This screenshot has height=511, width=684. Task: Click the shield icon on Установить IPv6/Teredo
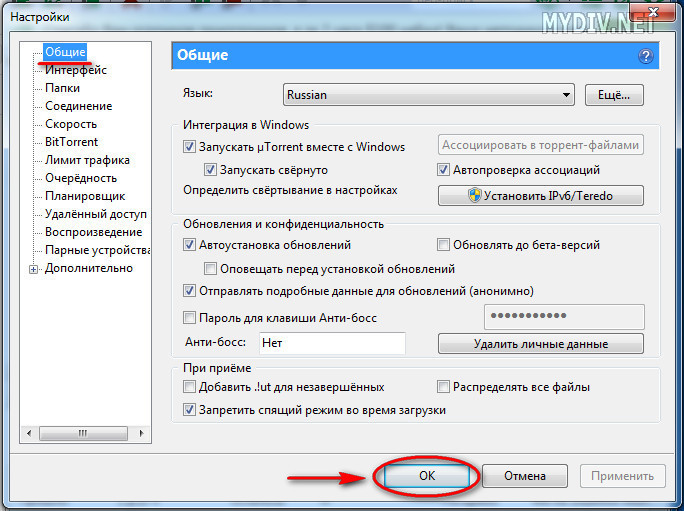pyautogui.click(x=474, y=195)
